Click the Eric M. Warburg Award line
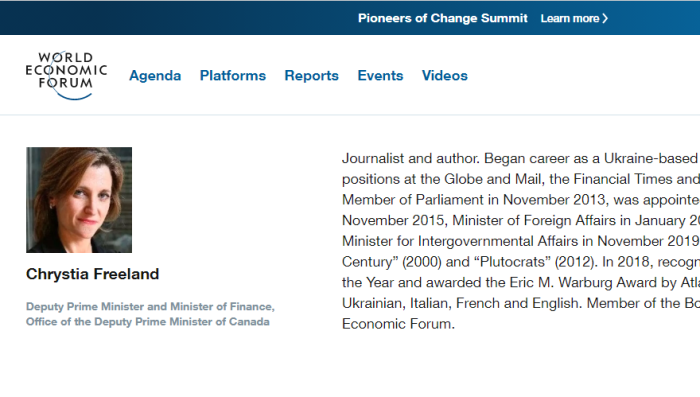The width and height of the screenshot is (700, 397). 521,283
